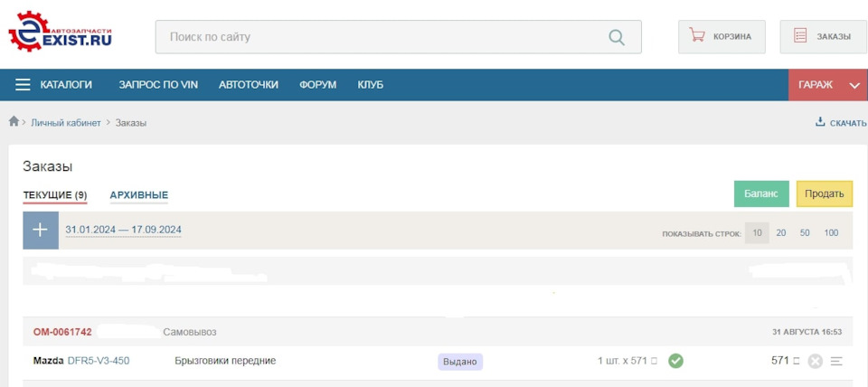Open the Корзина cart button
Screen dimensions: 868x387
pos(722,37)
